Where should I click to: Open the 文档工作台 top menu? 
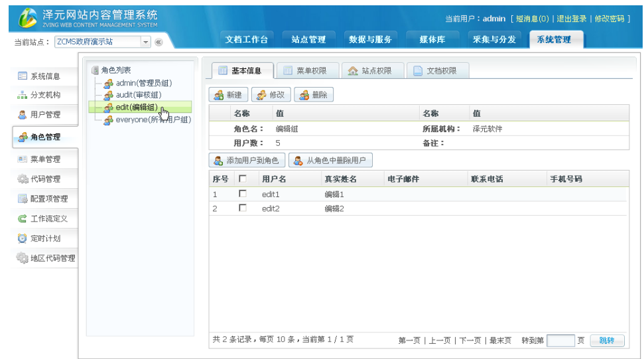(247, 39)
